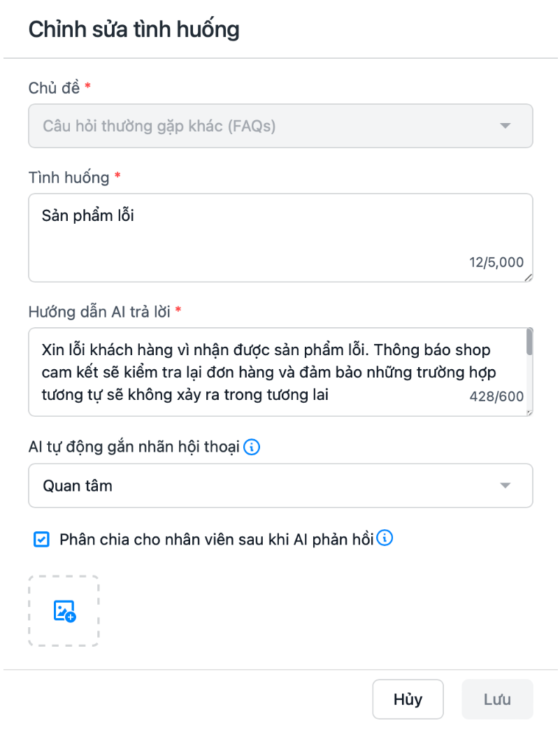Click info icon beside AI tự động gắn nhãn
Screen dimensions: 560x746
point(252,447)
